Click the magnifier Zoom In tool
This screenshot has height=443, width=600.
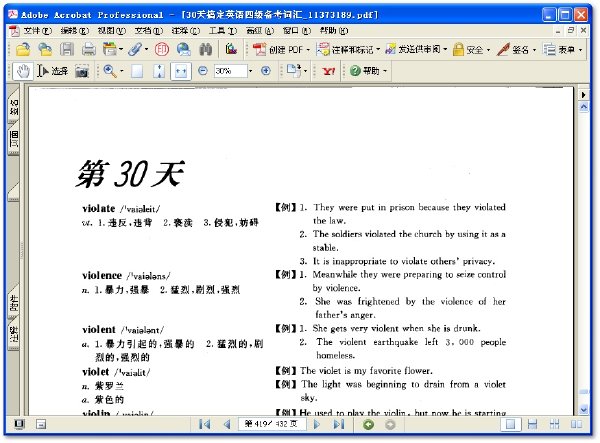(110, 71)
